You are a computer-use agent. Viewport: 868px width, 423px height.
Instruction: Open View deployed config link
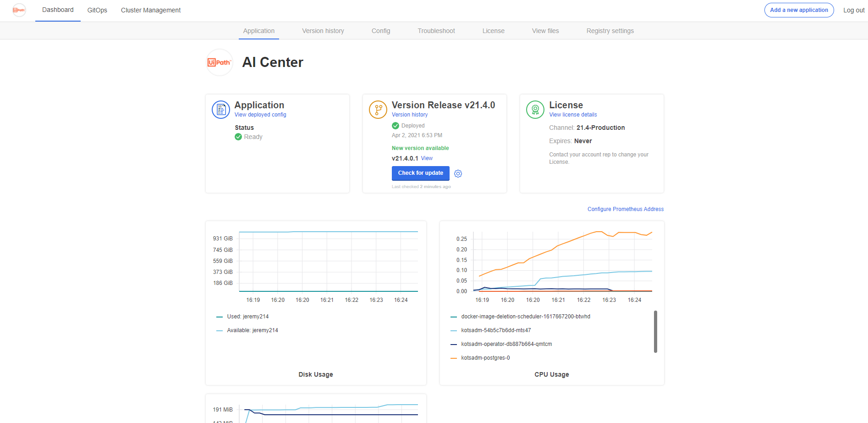coord(260,115)
